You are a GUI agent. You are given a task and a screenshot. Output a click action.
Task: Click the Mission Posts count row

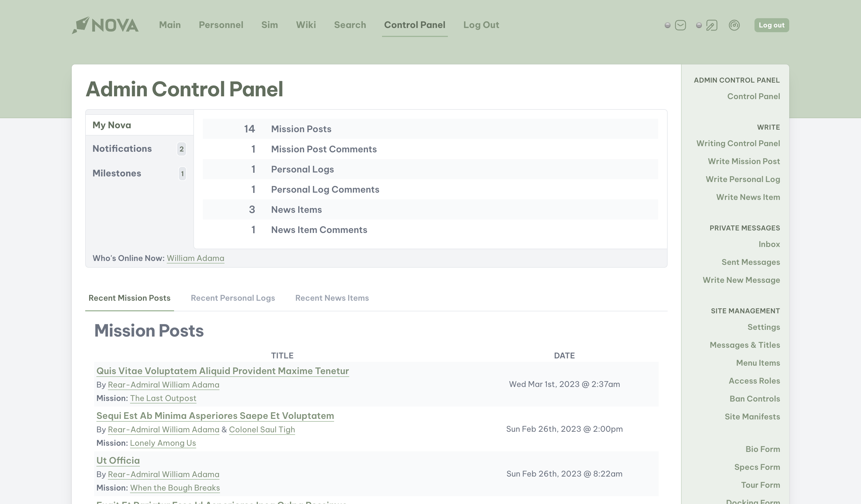click(x=430, y=129)
